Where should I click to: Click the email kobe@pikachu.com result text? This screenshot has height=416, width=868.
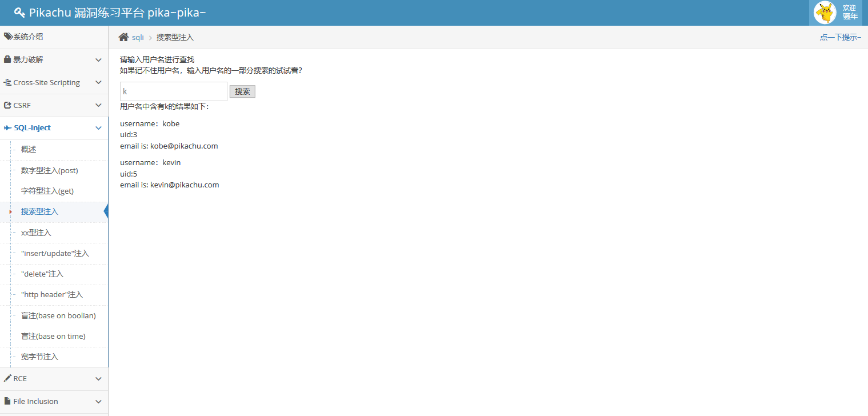169,146
